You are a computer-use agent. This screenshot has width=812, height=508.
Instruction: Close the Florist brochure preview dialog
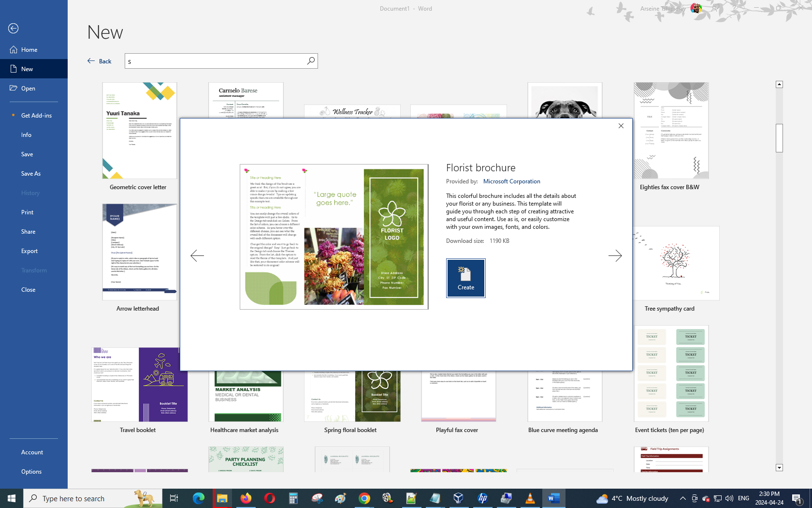pos(621,126)
